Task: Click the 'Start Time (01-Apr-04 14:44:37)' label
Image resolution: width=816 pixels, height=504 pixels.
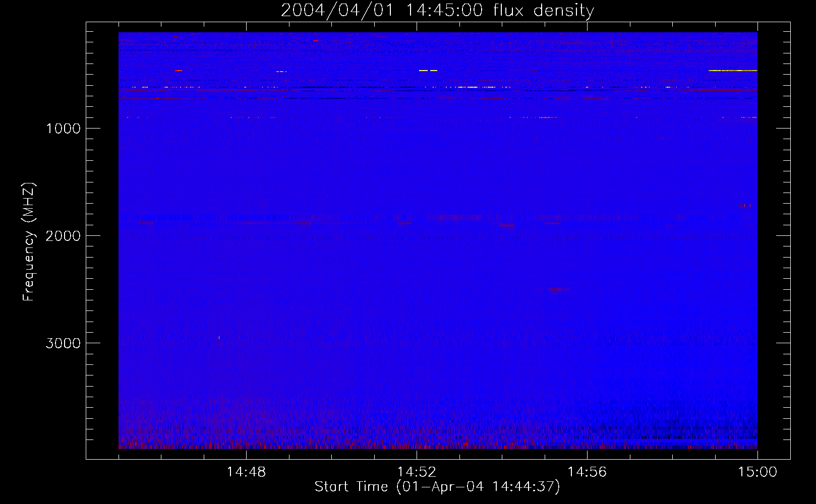Action: coord(437,487)
